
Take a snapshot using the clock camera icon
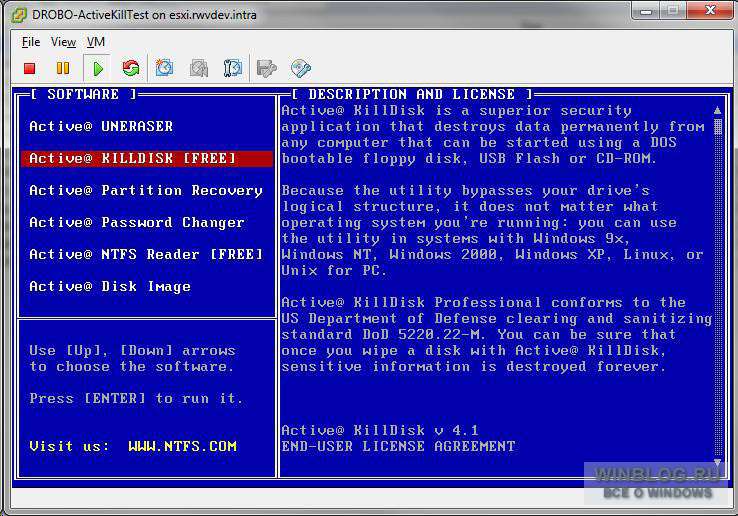[x=164, y=68]
